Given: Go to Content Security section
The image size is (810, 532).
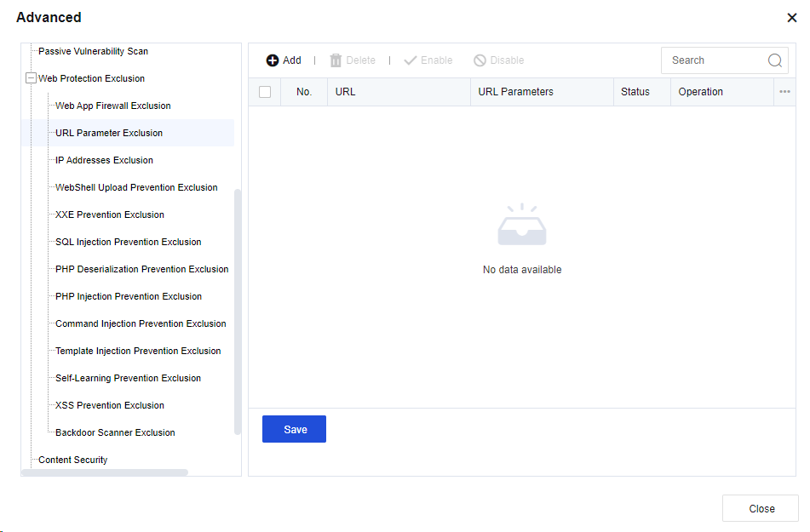Looking at the screenshot, I should coord(72,460).
